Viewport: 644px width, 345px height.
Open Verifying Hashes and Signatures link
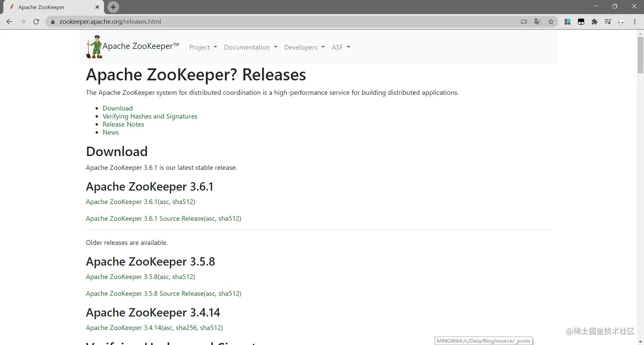click(x=150, y=116)
